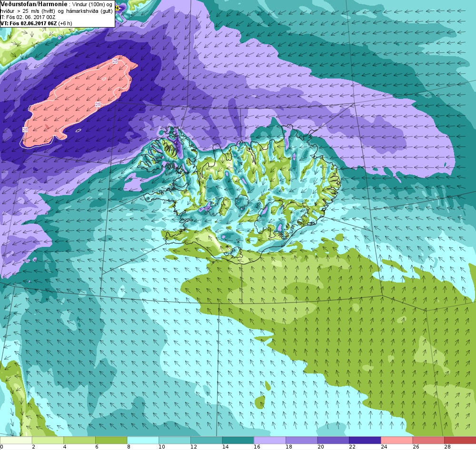Click the 16–18 m/s lavender legend swatch
Screen dimensions: 476x450
tap(269, 440)
